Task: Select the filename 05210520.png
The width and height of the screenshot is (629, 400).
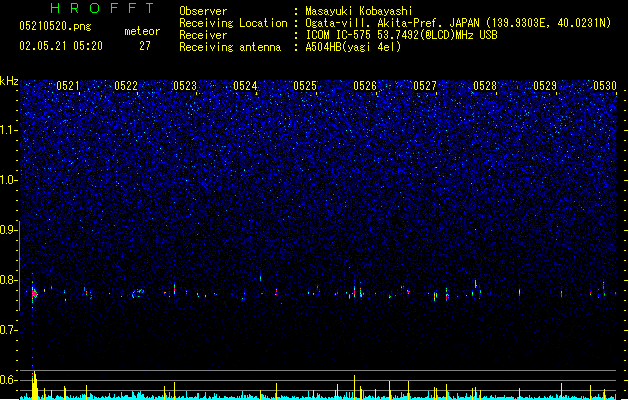Action: (x=55, y=26)
